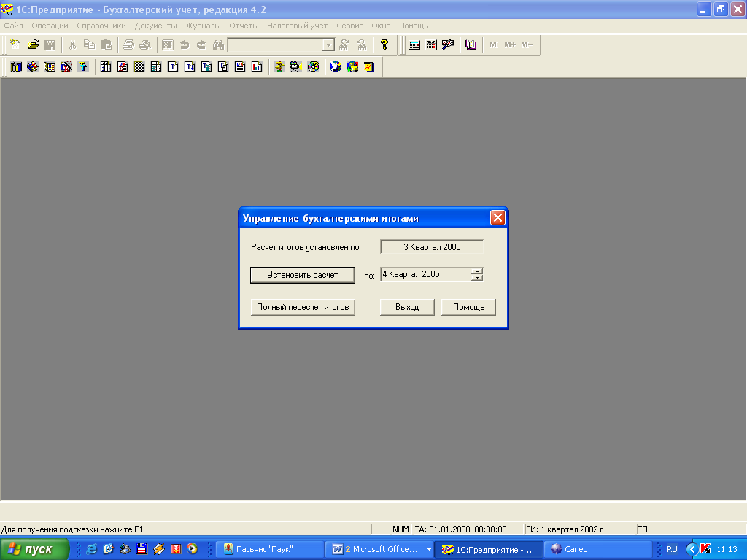Click the chart of accounts icon
Image resolution: width=747 pixels, height=560 pixels.
click(33, 66)
